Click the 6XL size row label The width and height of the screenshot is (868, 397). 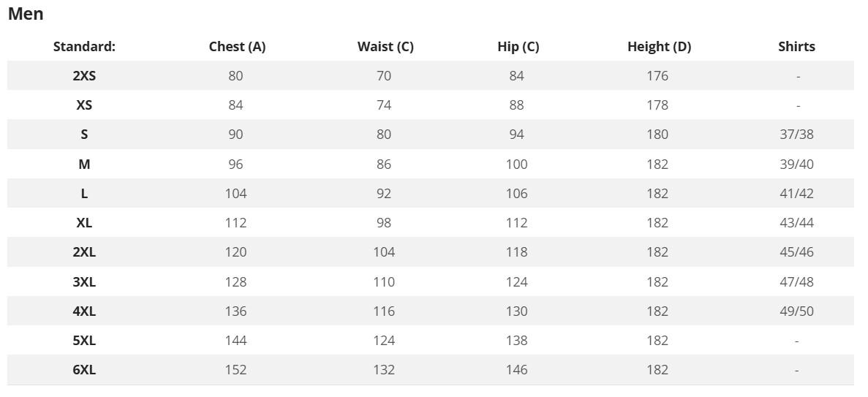click(84, 370)
